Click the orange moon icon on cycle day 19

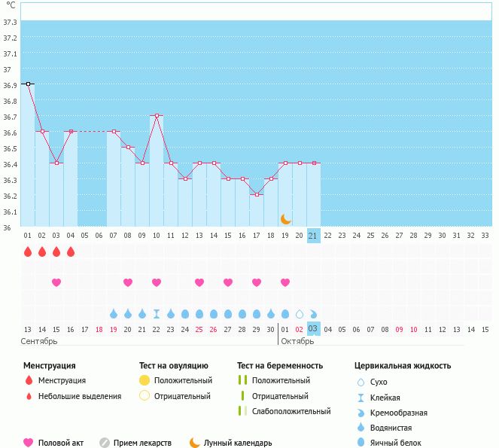pyautogui.click(x=285, y=219)
